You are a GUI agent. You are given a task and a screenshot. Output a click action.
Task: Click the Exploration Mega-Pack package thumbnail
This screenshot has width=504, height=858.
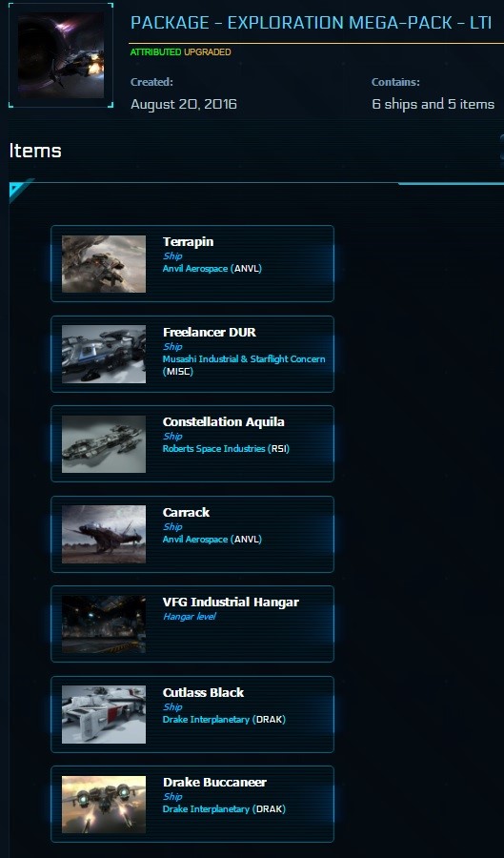(61, 55)
